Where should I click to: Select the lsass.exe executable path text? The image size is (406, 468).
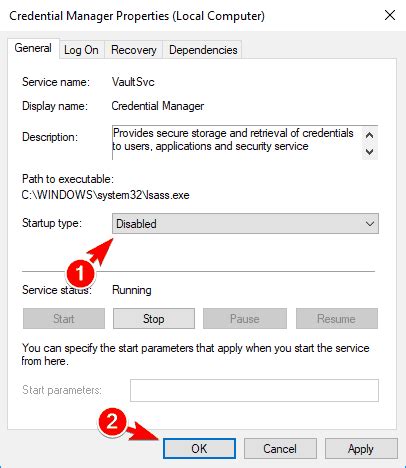click(x=105, y=195)
